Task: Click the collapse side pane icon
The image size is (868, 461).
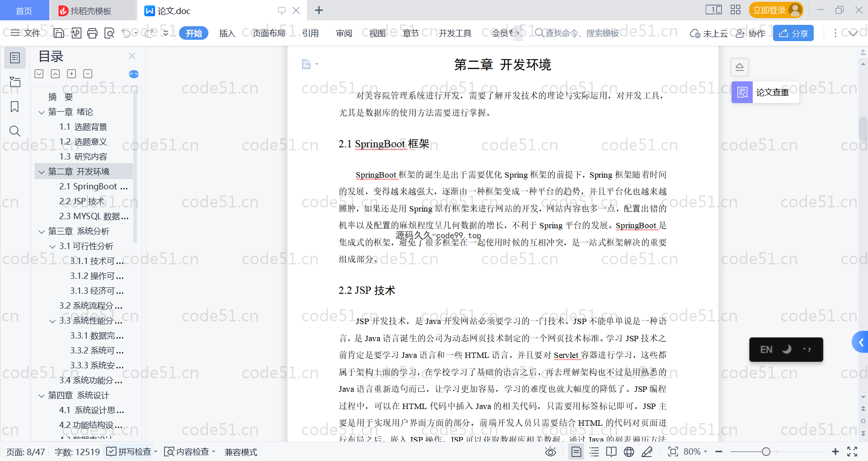Action: (740, 67)
